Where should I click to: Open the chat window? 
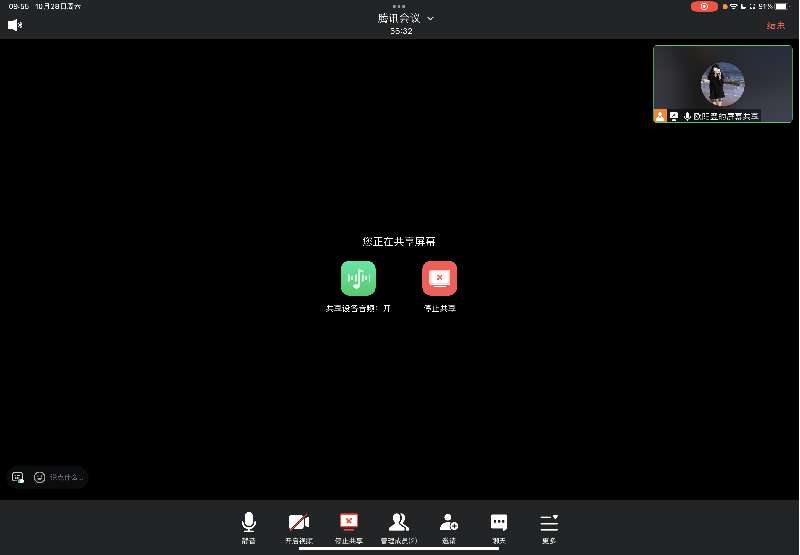[x=499, y=526]
